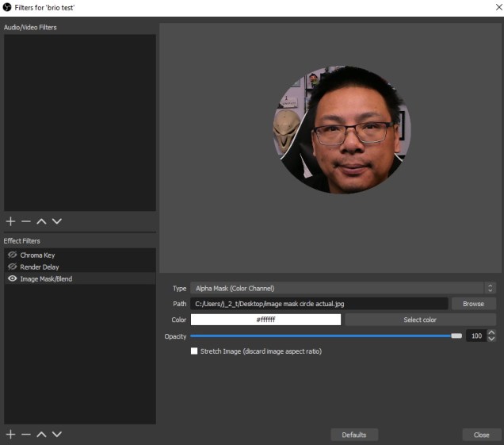Move effect filter up in the list
Image resolution: width=504 pixels, height=445 pixels.
coord(41,434)
